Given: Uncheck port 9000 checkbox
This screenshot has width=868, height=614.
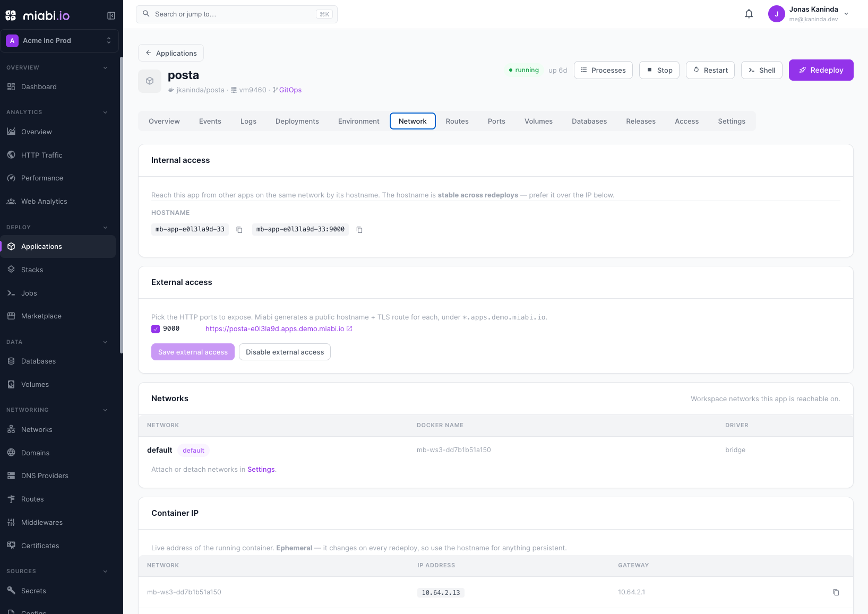Looking at the screenshot, I should coord(156,329).
